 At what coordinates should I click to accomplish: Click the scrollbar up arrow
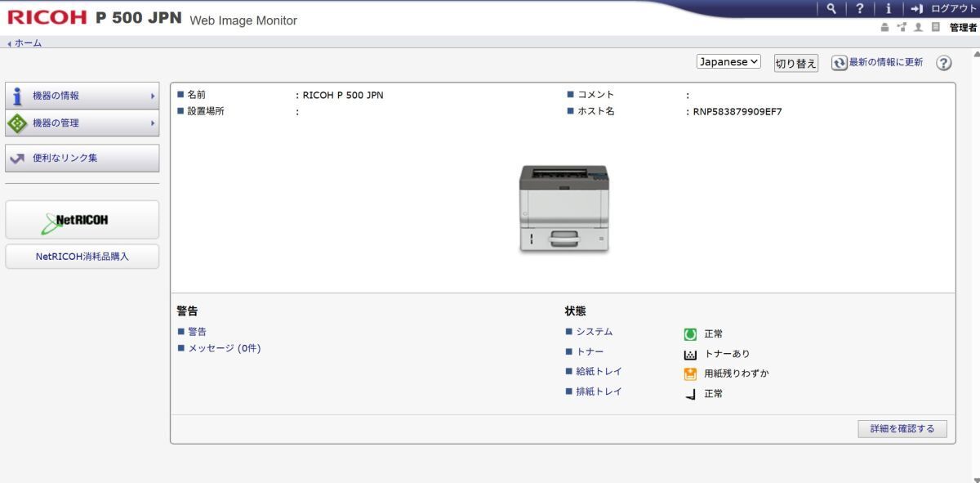pyautogui.click(x=975, y=53)
